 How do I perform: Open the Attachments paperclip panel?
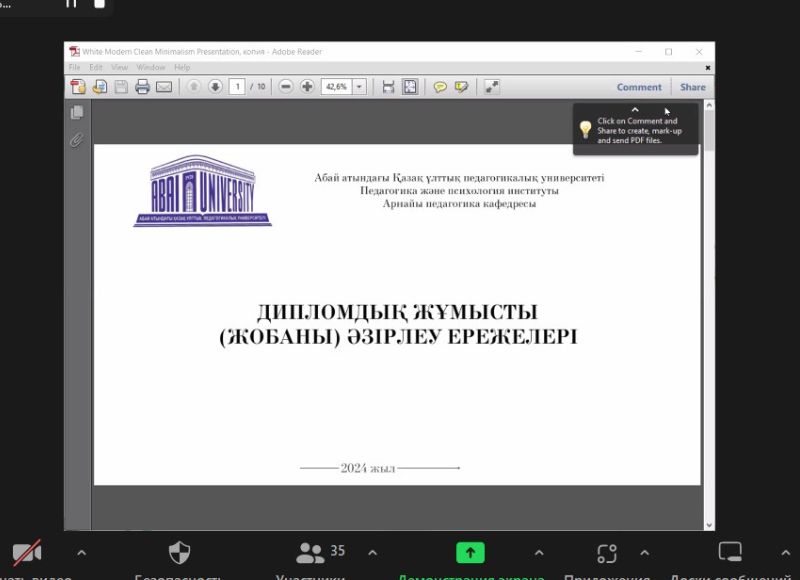click(x=76, y=140)
